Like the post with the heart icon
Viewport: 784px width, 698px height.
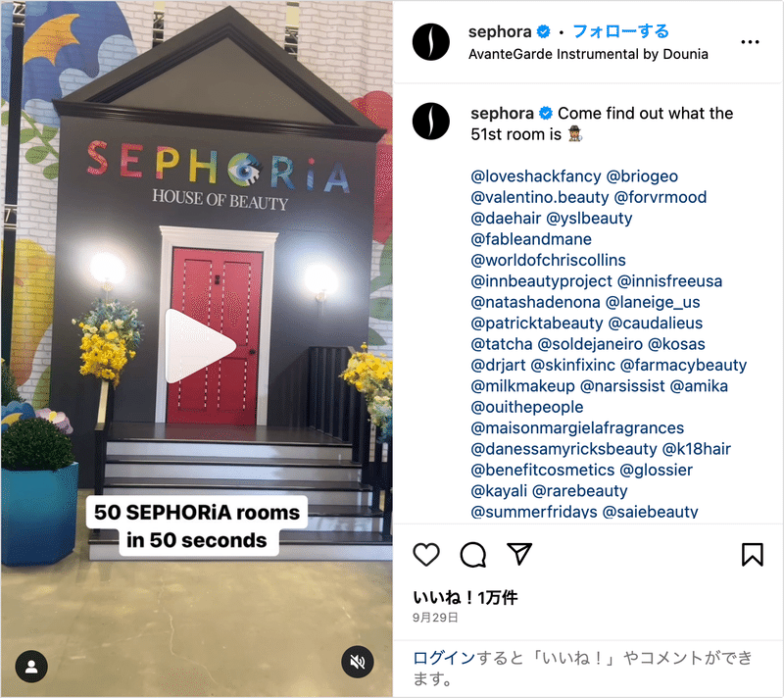426,554
